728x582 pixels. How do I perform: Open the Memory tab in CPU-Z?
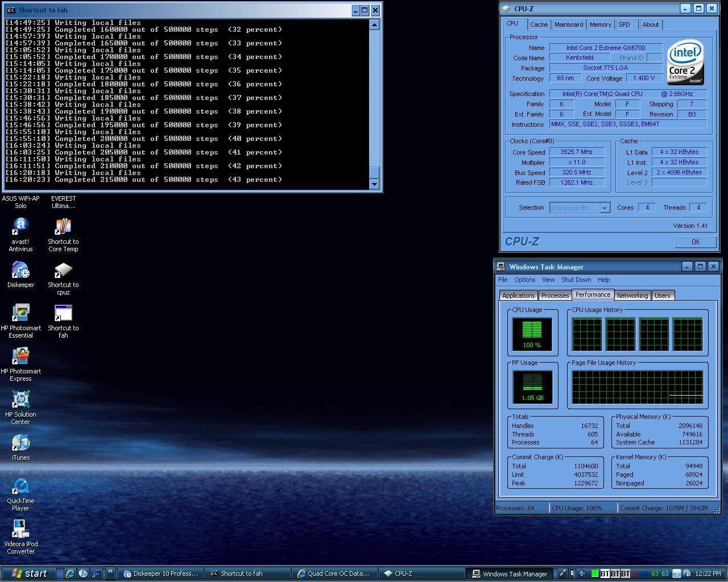601,24
